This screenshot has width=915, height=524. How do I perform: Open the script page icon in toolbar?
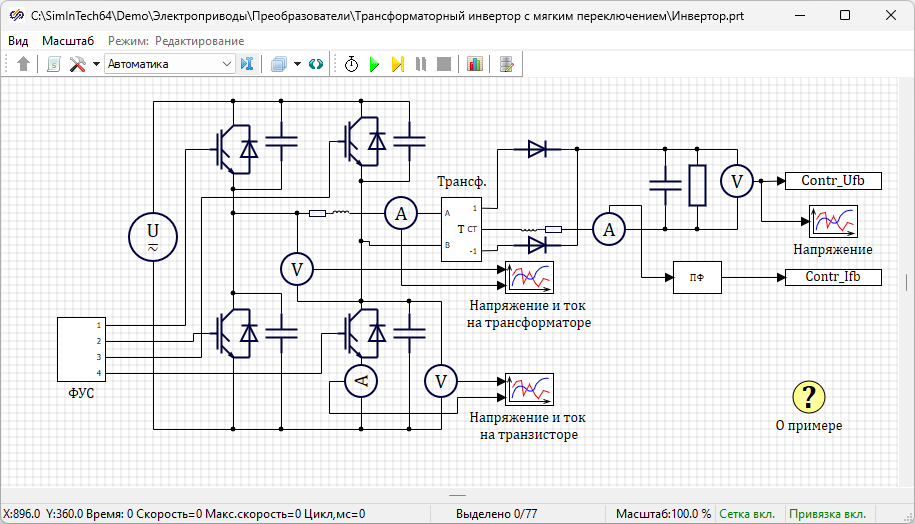pyautogui.click(x=54, y=64)
